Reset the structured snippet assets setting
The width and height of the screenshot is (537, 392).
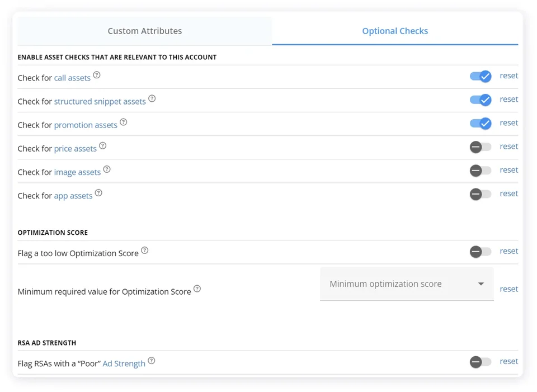(x=509, y=100)
